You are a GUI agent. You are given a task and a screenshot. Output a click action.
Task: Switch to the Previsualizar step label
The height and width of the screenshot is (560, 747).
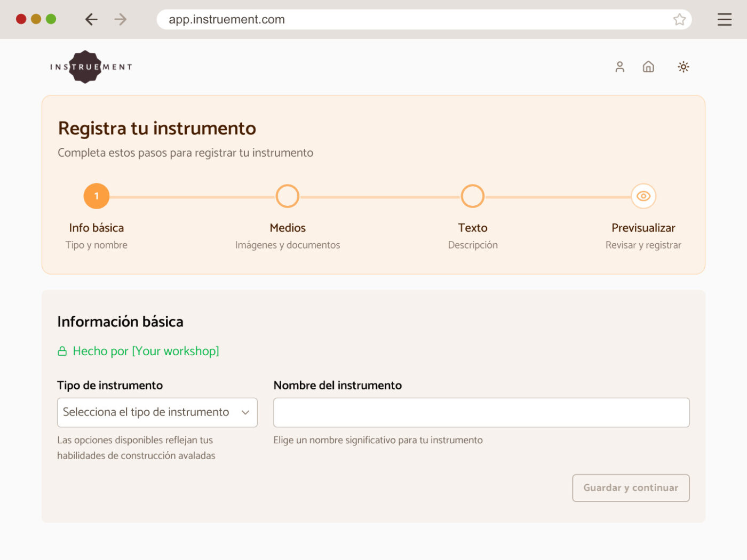tap(643, 228)
